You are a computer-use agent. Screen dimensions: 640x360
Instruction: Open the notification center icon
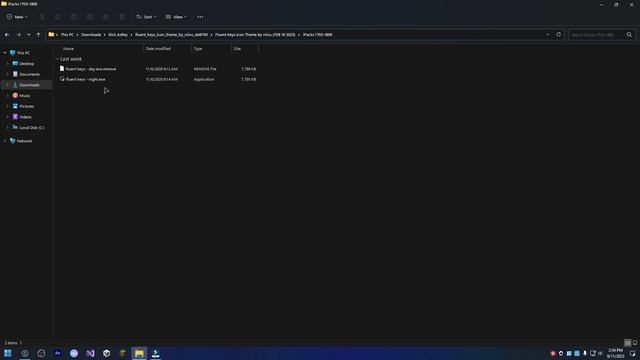click(632, 353)
